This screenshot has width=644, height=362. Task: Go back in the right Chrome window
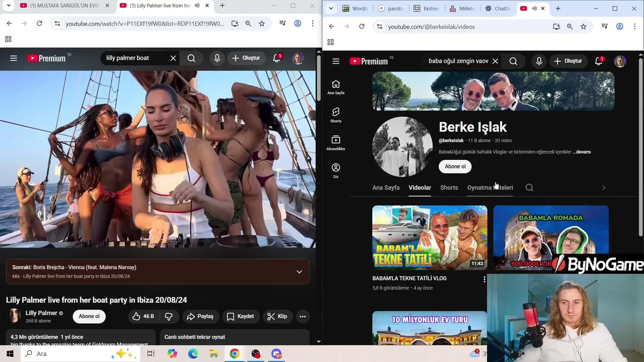[x=332, y=27]
